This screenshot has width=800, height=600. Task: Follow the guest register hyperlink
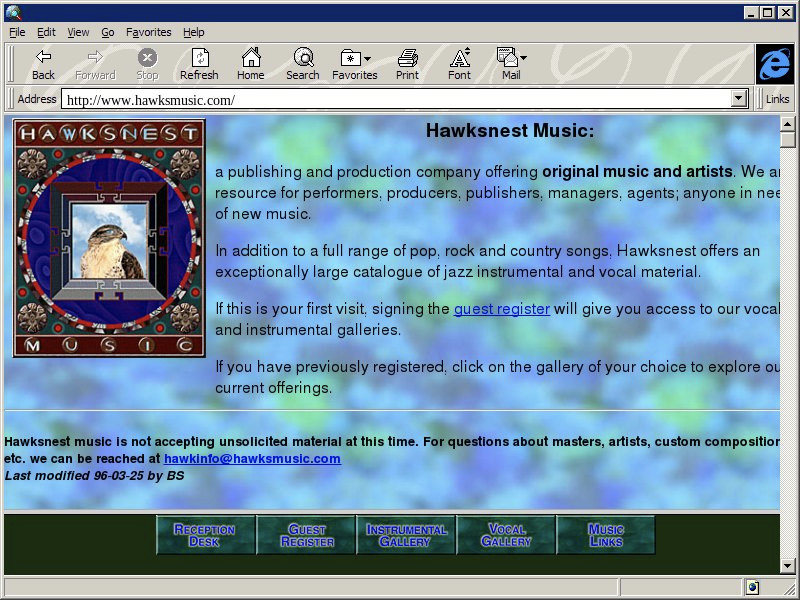(501, 309)
